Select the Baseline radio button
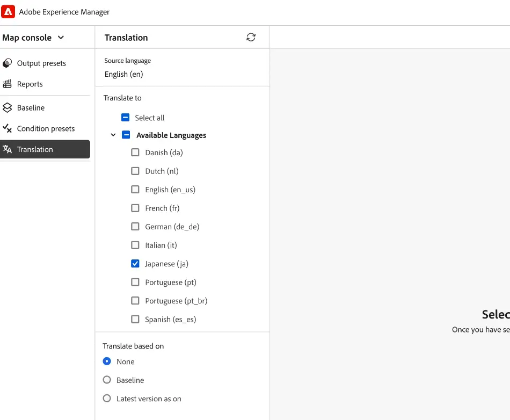The image size is (510, 420). coord(107,380)
